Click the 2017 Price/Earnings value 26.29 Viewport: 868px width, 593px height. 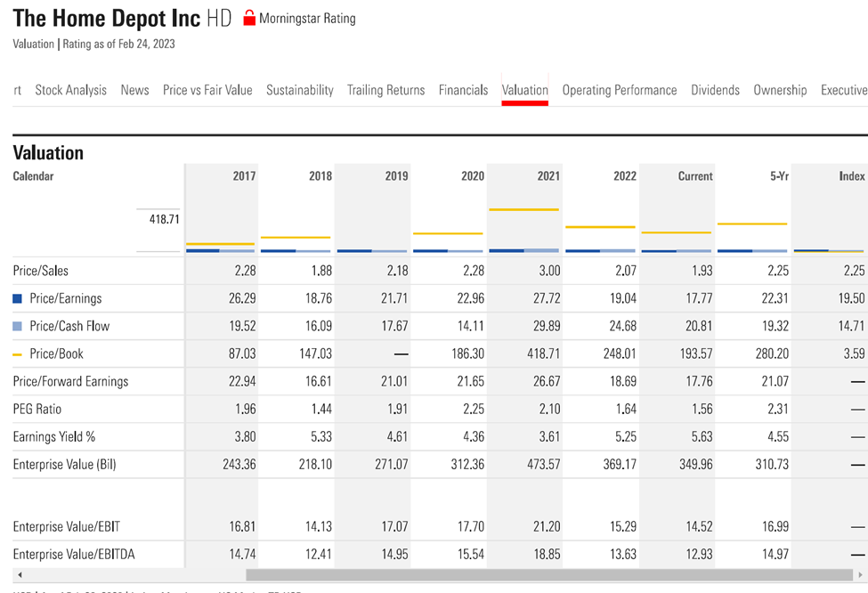[242, 298]
